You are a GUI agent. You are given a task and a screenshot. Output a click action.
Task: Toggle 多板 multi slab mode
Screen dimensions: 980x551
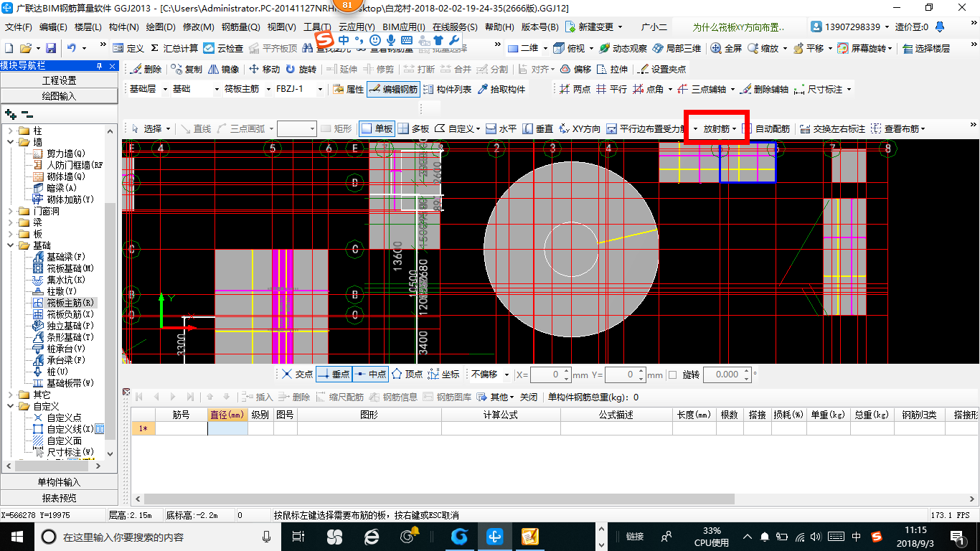point(413,129)
